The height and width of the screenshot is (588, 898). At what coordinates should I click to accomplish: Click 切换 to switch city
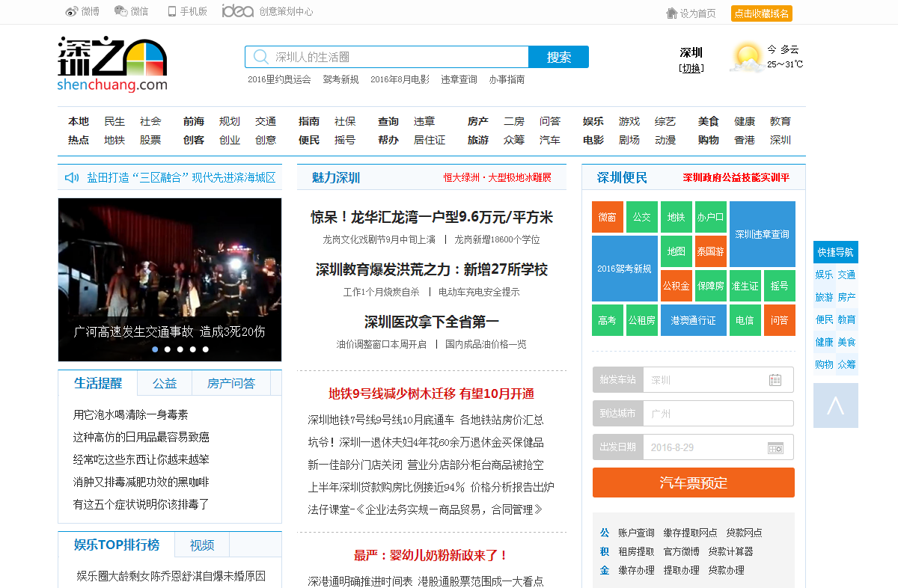[691, 68]
